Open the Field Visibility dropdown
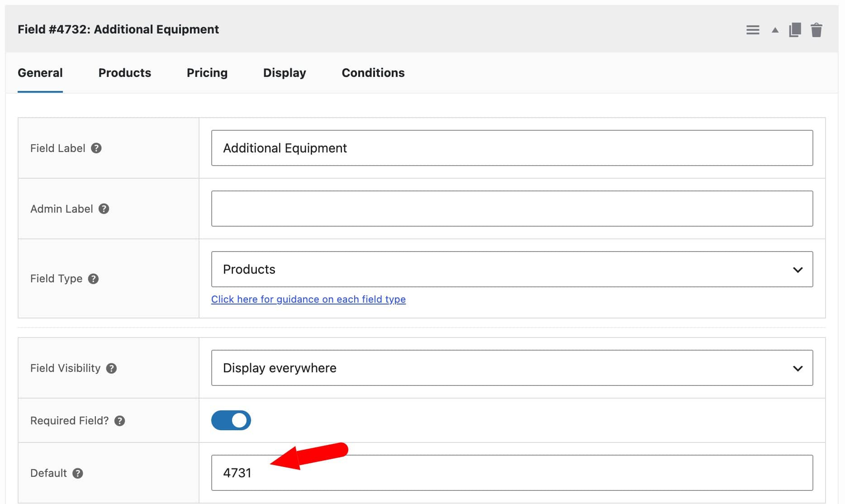The height and width of the screenshot is (504, 845). tap(512, 368)
